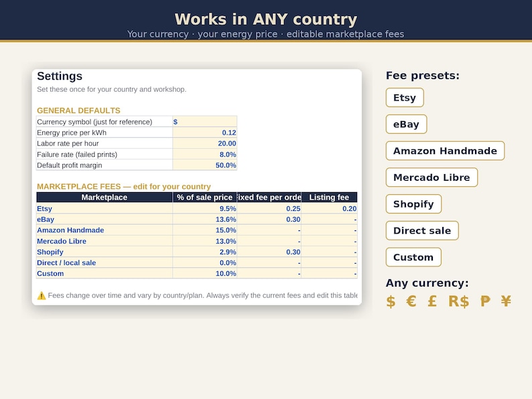Select the Direct sale preset button

pyautogui.click(x=422, y=230)
